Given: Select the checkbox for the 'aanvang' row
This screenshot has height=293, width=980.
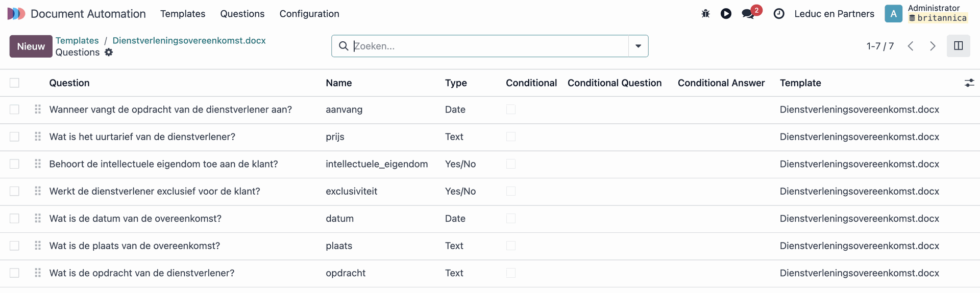Looking at the screenshot, I should point(14,110).
